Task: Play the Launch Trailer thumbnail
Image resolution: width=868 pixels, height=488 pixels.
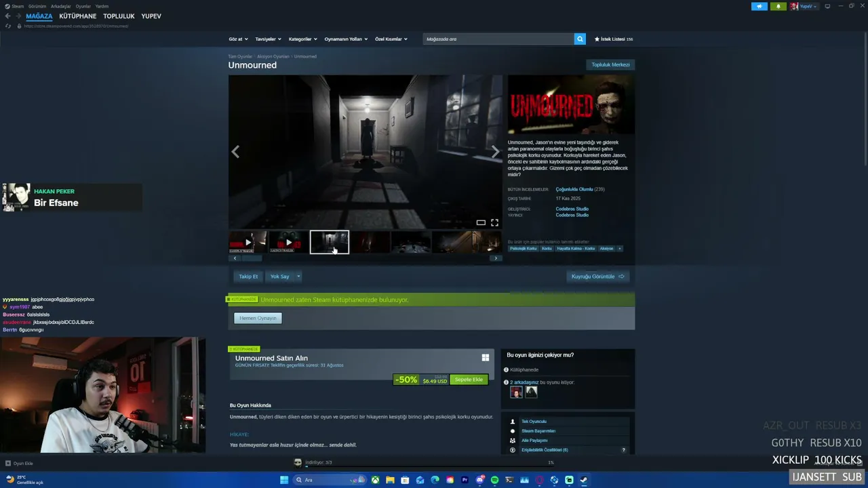Action: click(x=288, y=242)
